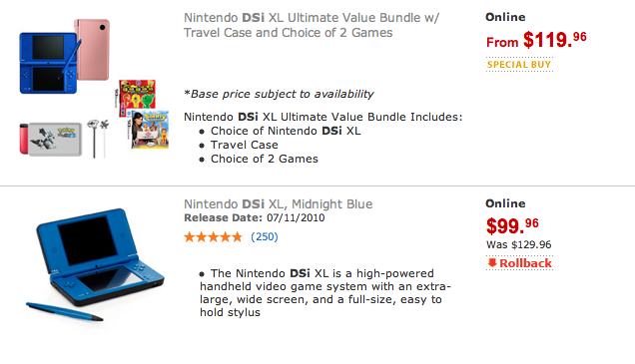Screen dimensions: 635x364
Task: Click the stylus pair image in bundle
Action: 99,138
